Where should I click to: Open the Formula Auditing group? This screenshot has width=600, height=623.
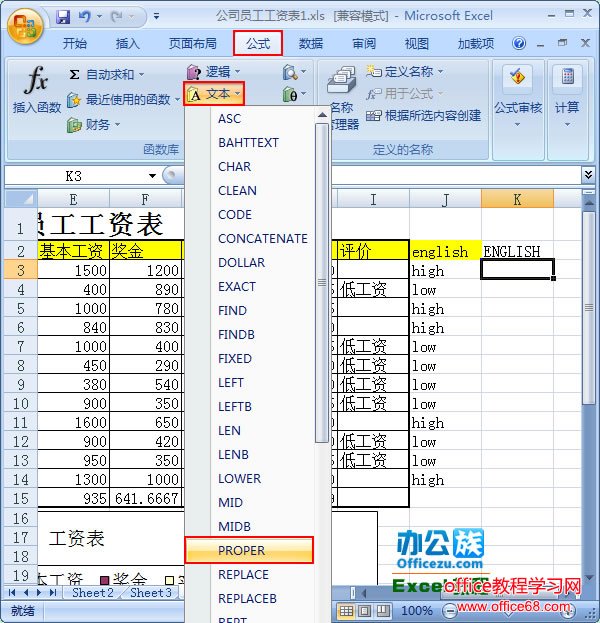(x=518, y=97)
